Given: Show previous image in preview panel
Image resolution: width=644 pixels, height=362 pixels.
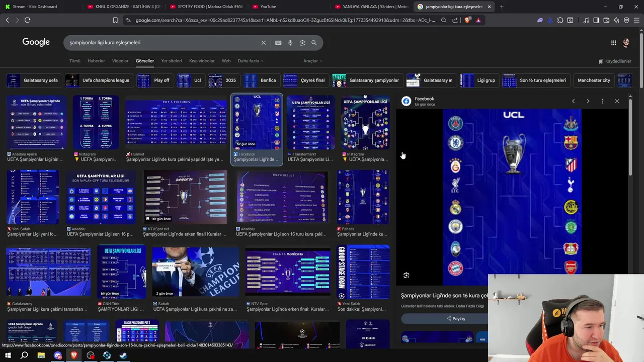Looking at the screenshot, I should point(573,101).
